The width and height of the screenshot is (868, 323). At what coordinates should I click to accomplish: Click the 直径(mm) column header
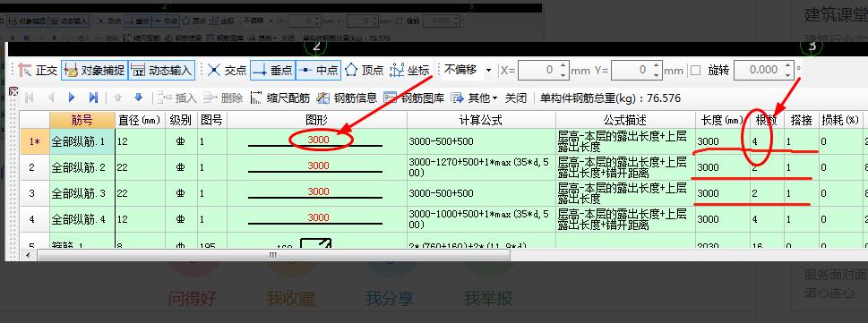click(x=139, y=120)
